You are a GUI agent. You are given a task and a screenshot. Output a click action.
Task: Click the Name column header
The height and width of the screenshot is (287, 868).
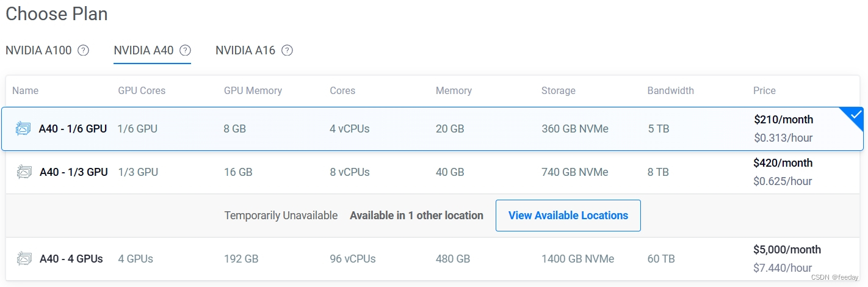[x=25, y=90]
